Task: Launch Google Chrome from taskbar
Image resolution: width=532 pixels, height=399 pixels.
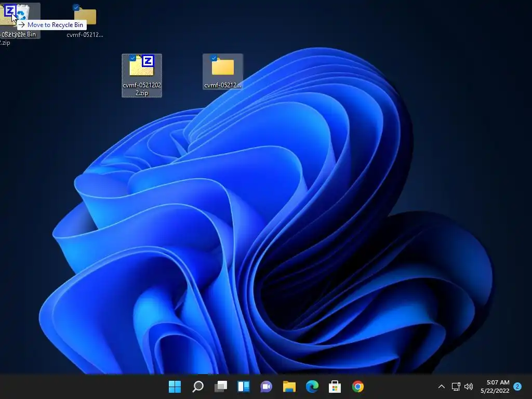Action: [x=358, y=387]
